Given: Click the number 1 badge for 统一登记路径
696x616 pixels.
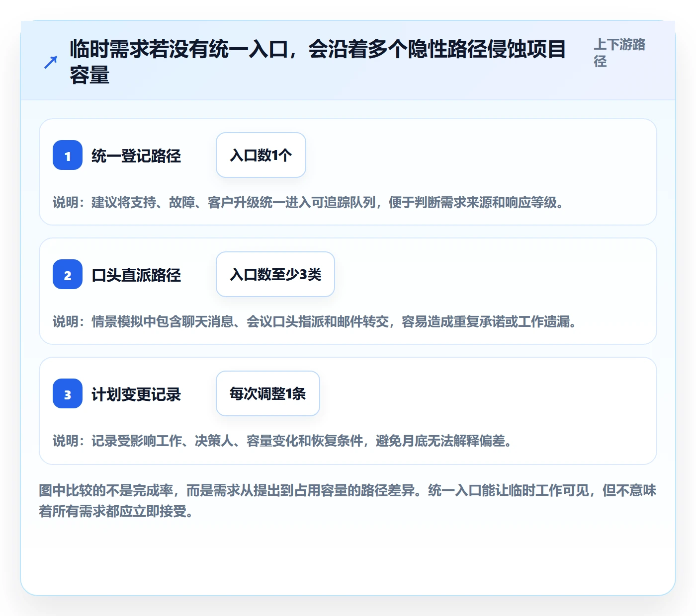Looking at the screenshot, I should click(68, 155).
